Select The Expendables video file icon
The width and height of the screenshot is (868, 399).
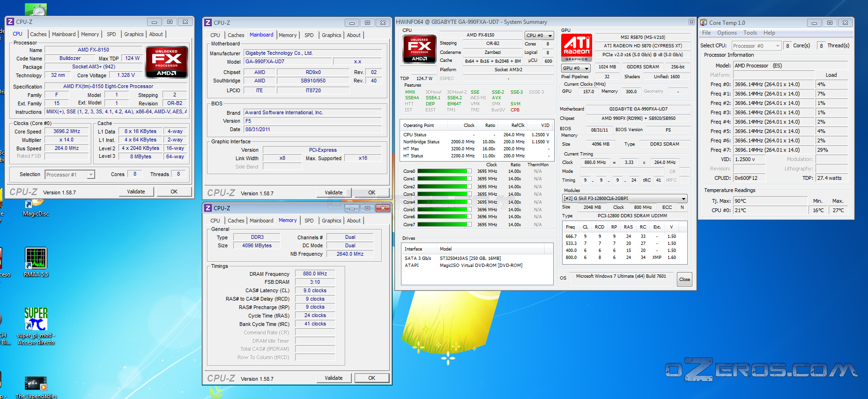coord(36,387)
